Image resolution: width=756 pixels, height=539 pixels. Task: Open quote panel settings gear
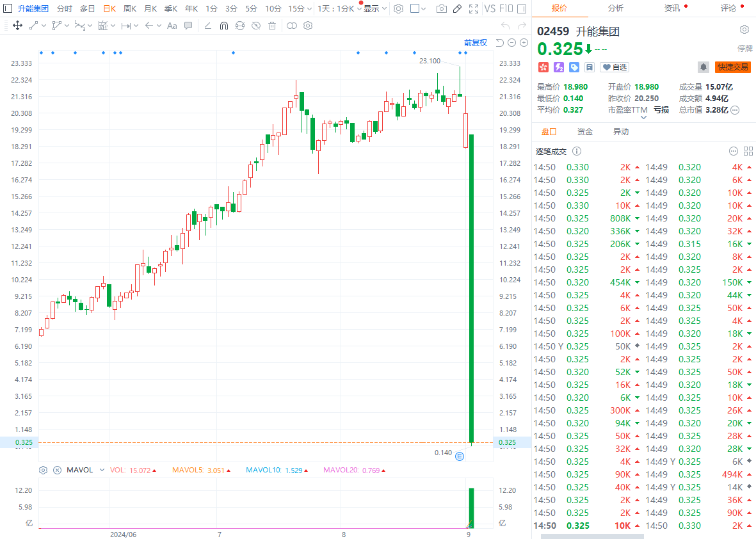[x=744, y=30]
